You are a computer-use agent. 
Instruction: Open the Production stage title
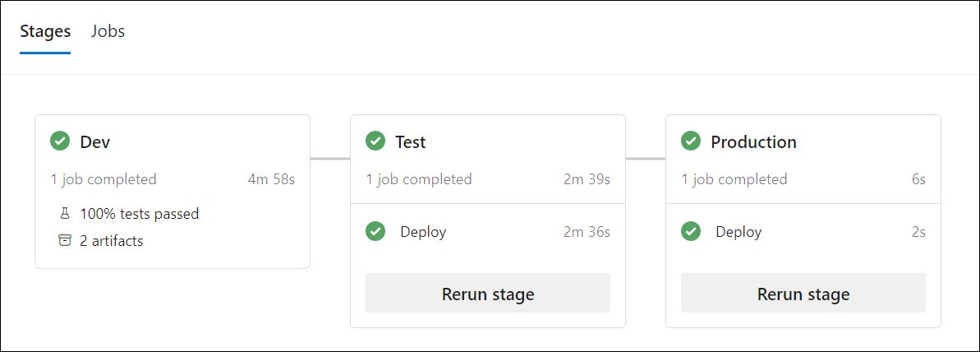[753, 141]
